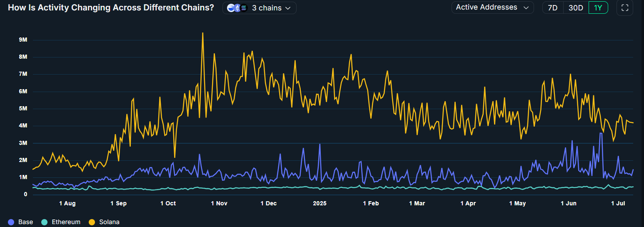Viewport: 644px width, 227px height.
Task: Toggle the Ethereum series in legend
Action: [x=62, y=222]
